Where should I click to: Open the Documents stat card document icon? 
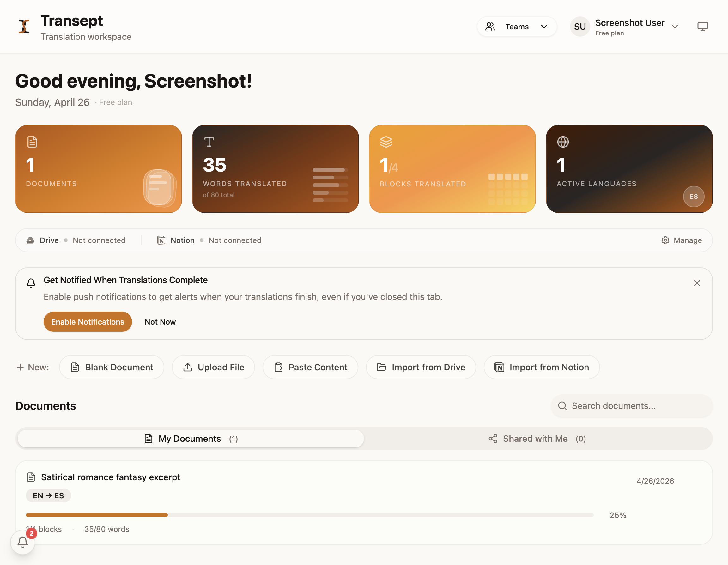32,142
